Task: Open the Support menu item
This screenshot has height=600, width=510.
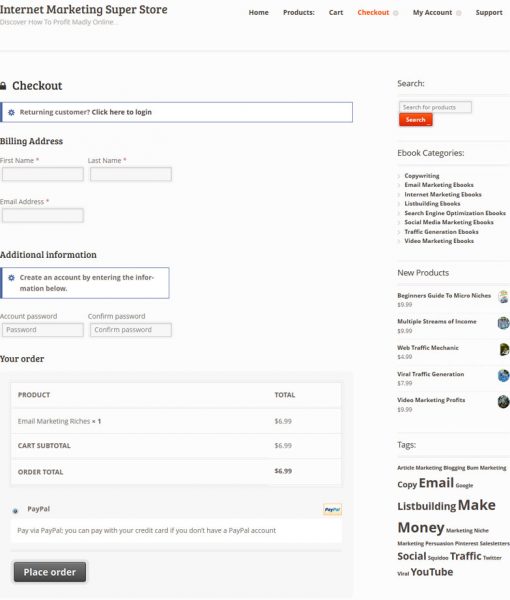Action: click(489, 12)
